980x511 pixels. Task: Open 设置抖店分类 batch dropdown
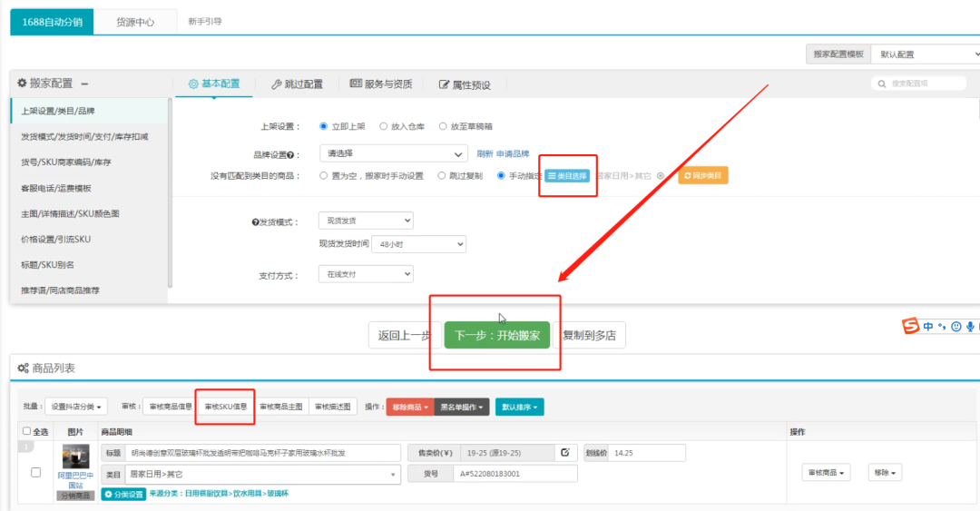(76, 407)
